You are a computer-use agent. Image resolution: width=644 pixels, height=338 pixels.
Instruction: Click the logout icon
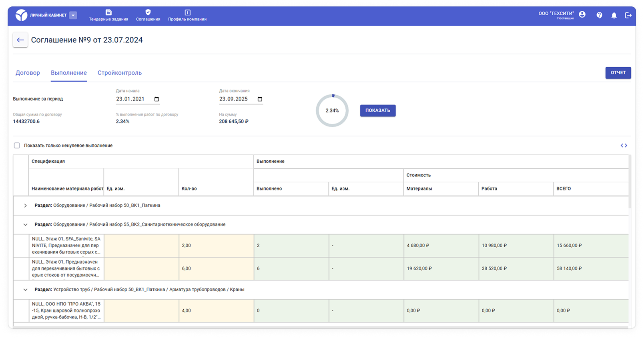point(628,15)
